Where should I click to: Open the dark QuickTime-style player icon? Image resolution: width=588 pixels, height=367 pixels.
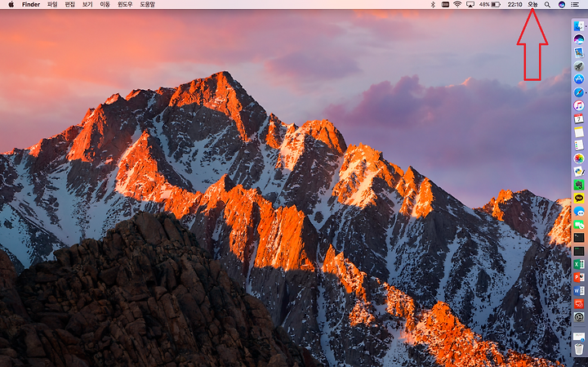[579, 317]
